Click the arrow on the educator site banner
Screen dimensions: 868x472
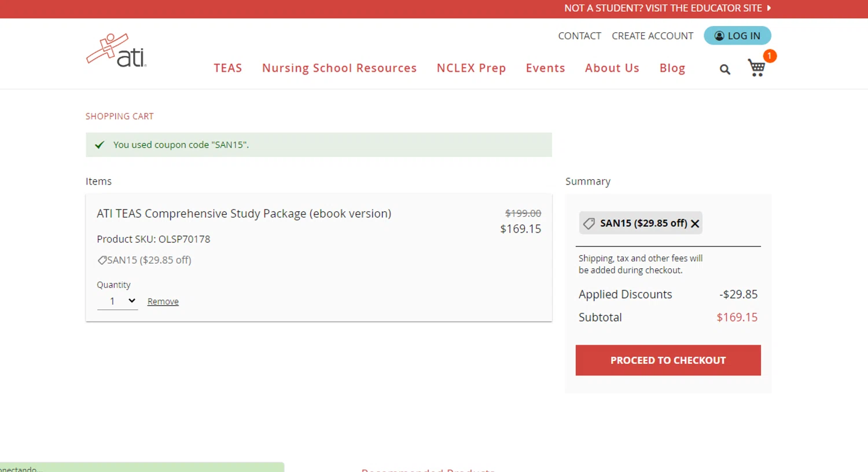point(769,8)
